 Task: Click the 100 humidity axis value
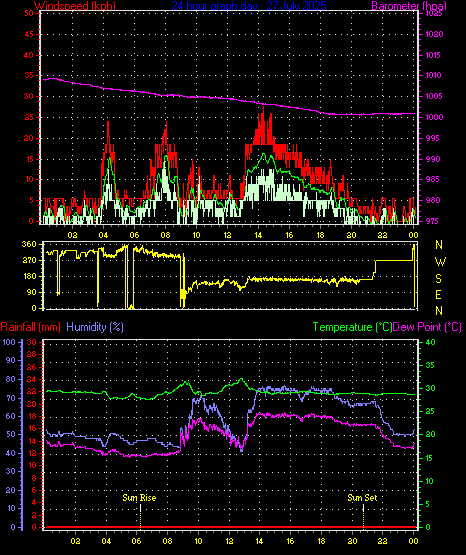tap(8, 342)
